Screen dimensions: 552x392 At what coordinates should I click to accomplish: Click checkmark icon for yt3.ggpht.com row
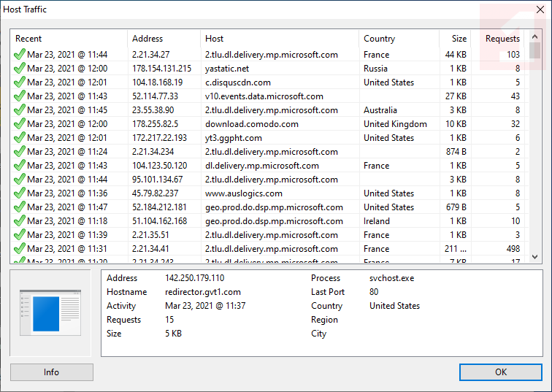click(20, 138)
